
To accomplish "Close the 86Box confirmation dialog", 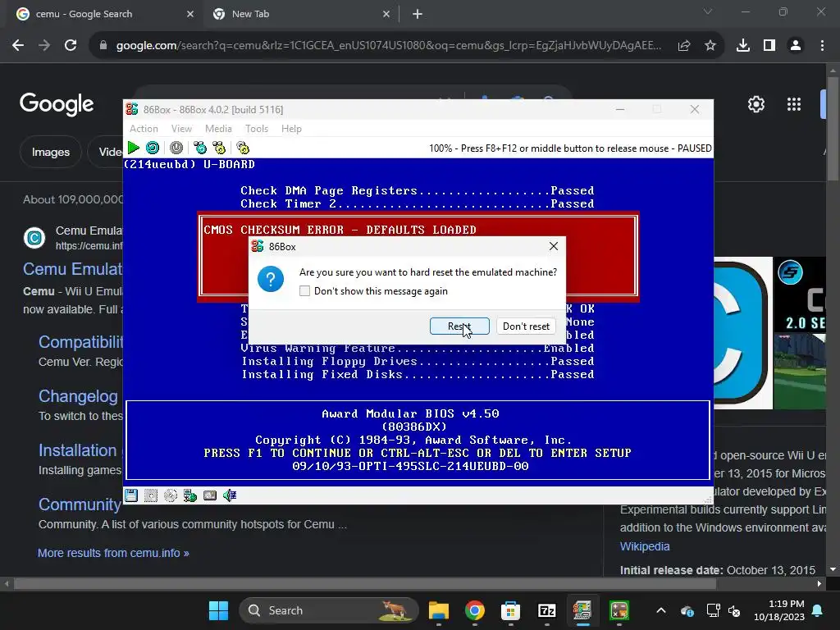I will 554,246.
